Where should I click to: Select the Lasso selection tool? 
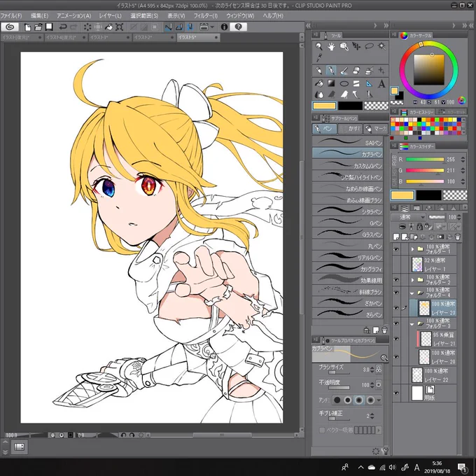[369, 46]
